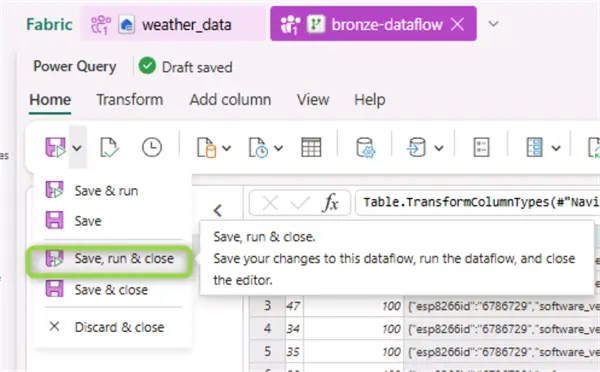Screen dimensions: 600x372
Task: Expand the Get data dropdown arrow
Action: point(227,148)
